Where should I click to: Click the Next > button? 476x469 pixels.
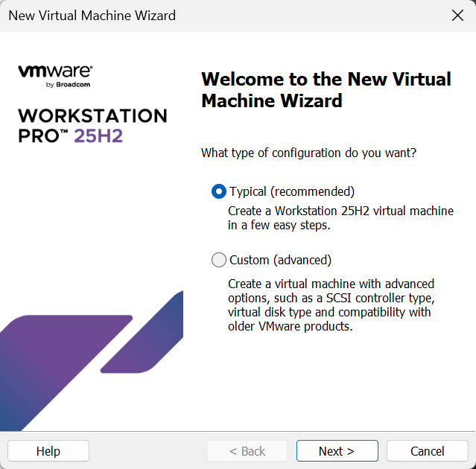click(x=337, y=451)
